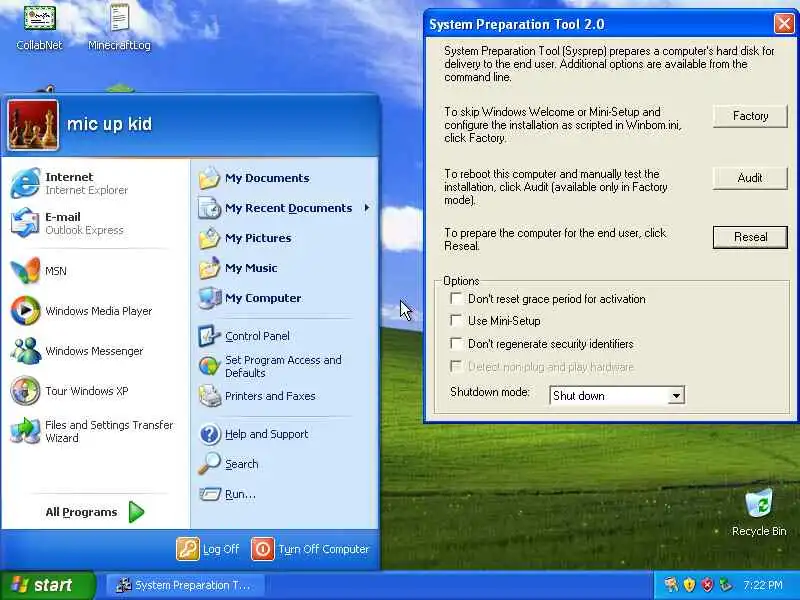Click the 7:22 PM clock
This screenshot has width=800, height=600.
763,585
